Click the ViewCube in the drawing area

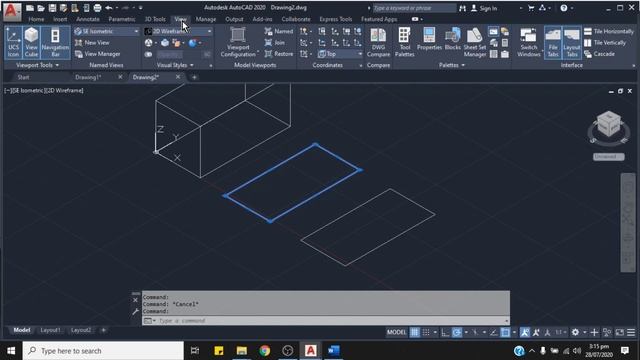(609, 124)
